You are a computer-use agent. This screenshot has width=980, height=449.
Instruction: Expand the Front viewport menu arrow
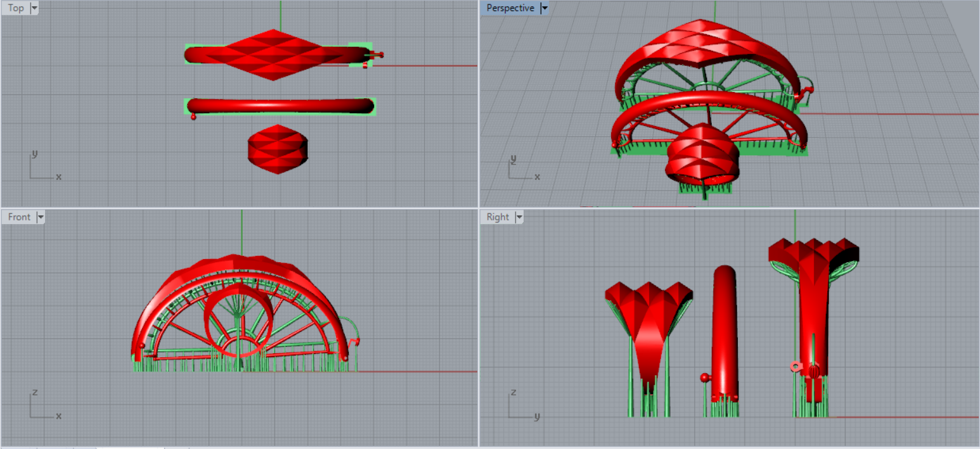[x=41, y=217]
